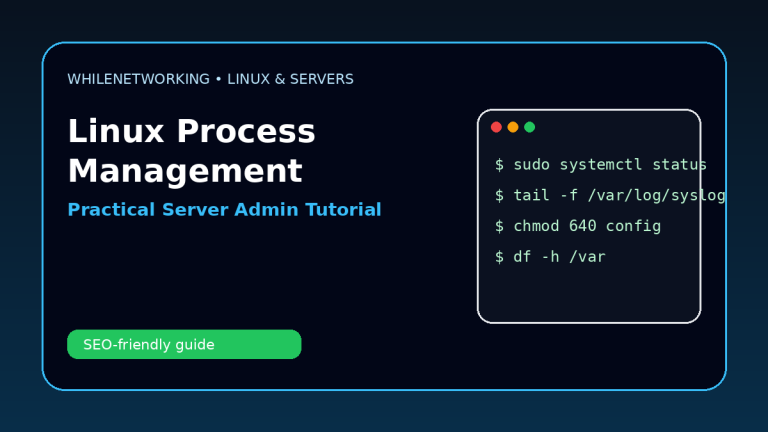Click the chmod 640 config command line

pos(578,226)
